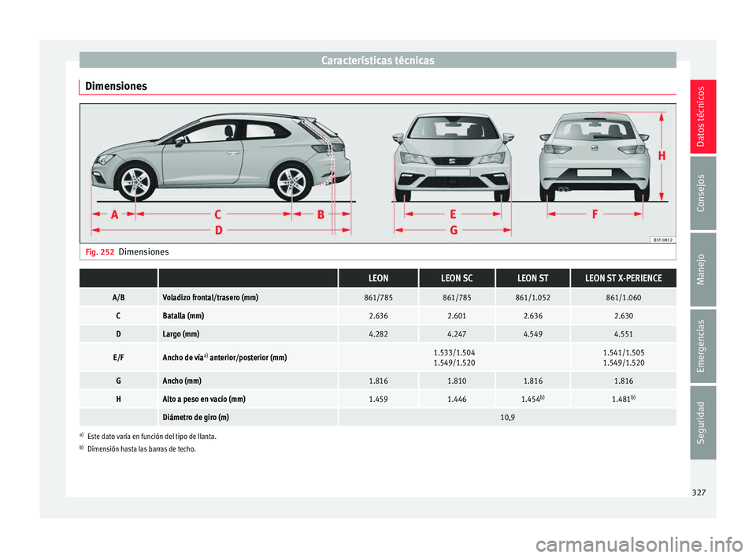
Task: Click dimension label F in diagram
Action: pyautogui.click(x=595, y=214)
